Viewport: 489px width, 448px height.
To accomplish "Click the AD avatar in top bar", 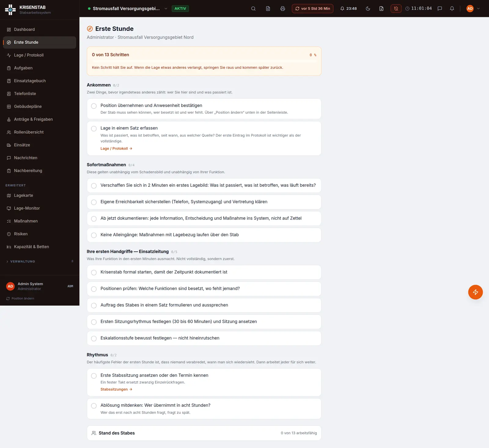I will (470, 9).
